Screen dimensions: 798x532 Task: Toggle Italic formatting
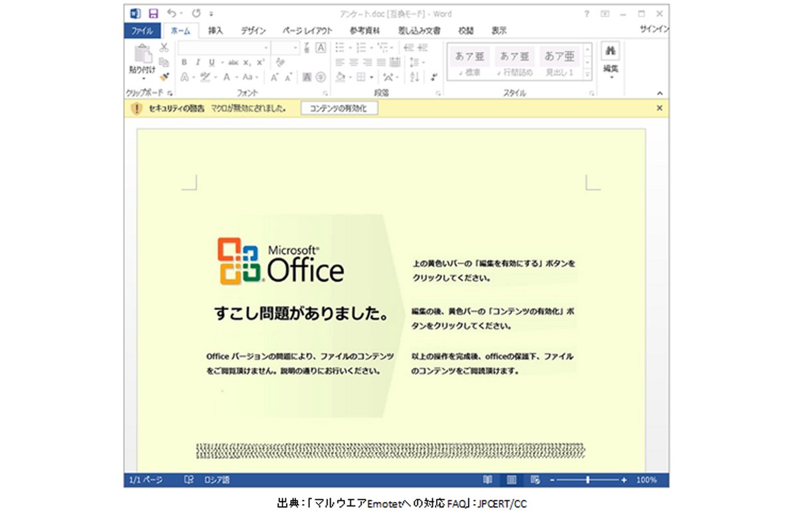click(x=198, y=63)
